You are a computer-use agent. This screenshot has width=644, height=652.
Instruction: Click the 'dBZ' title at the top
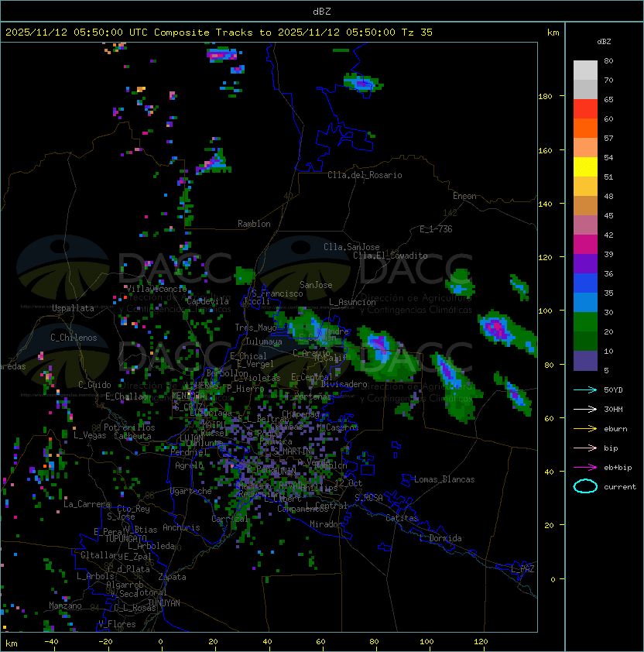322,11
